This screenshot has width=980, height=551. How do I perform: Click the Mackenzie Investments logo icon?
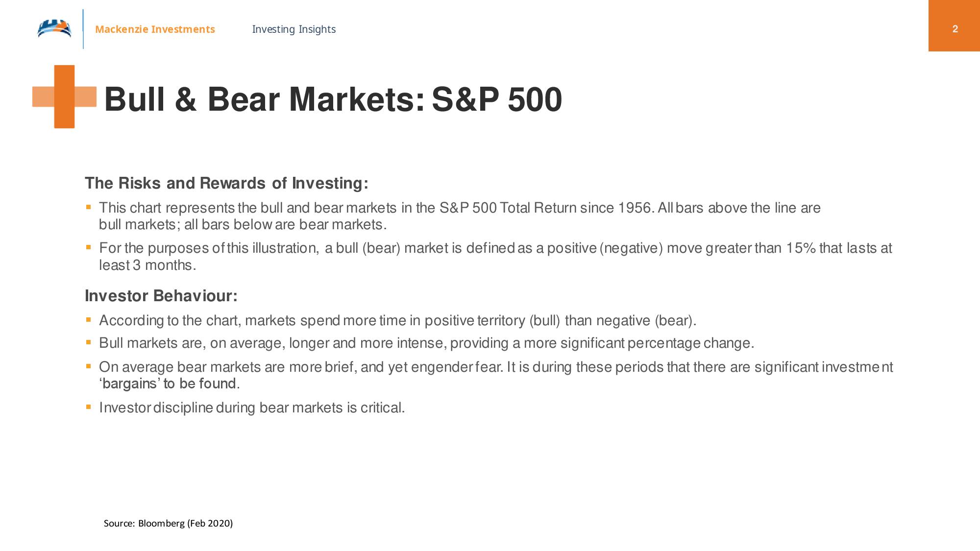54,28
